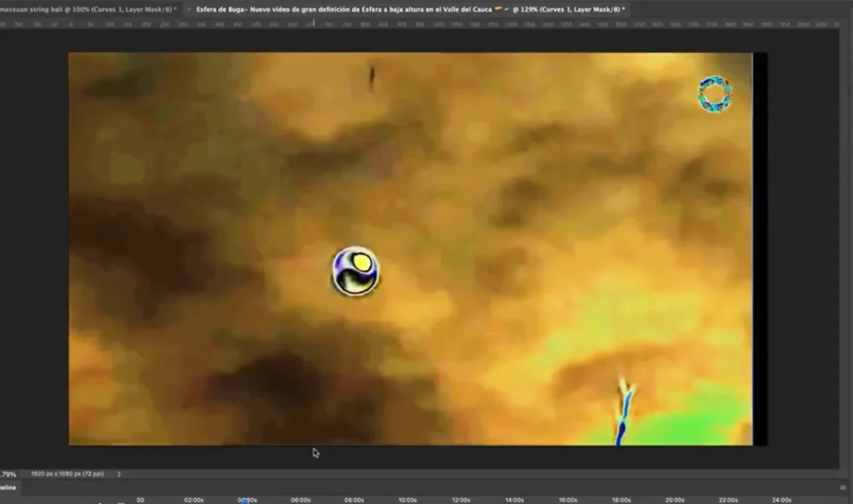
Task: Select the Timeline panel tab
Action: [7, 487]
